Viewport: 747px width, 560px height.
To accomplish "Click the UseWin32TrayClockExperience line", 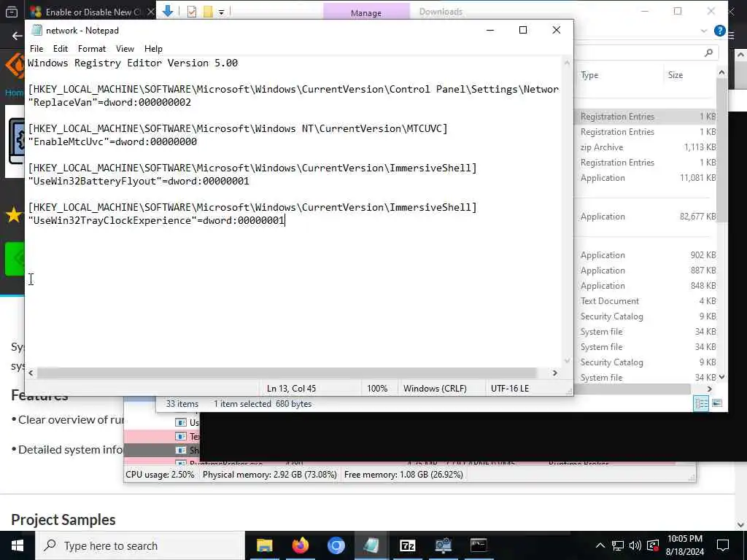I will 156,220.
